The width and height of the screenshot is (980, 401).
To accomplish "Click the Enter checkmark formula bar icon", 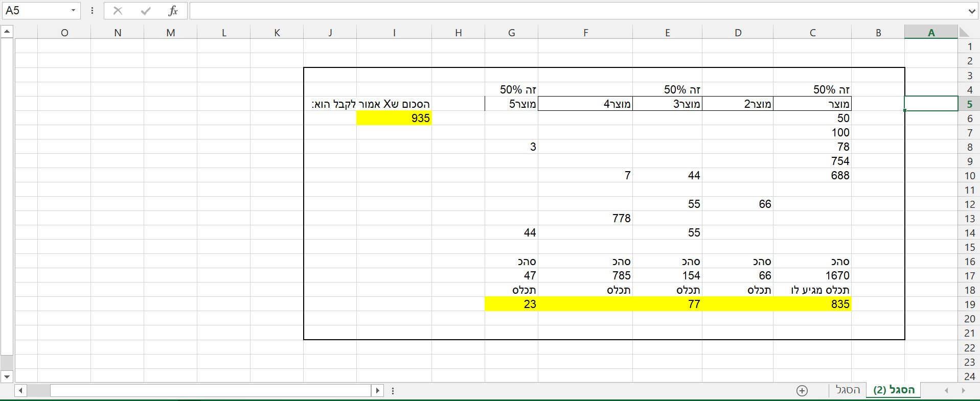I will (146, 11).
